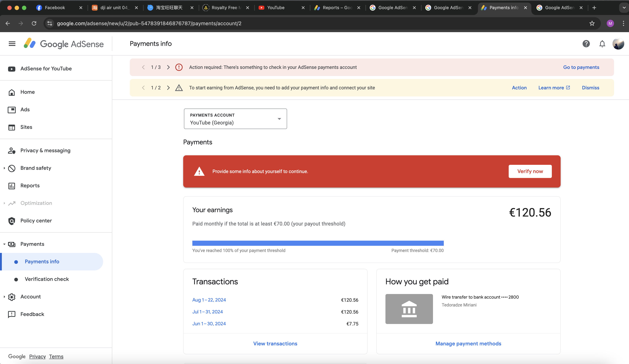Expand the Account sidebar section
Image resolution: width=629 pixels, height=364 pixels.
point(4,297)
